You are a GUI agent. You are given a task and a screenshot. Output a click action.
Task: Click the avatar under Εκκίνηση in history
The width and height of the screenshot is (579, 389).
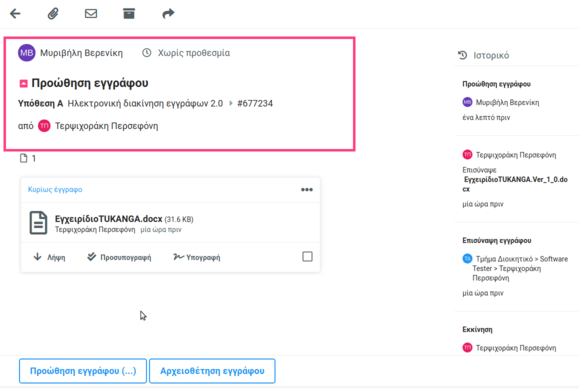(x=467, y=348)
